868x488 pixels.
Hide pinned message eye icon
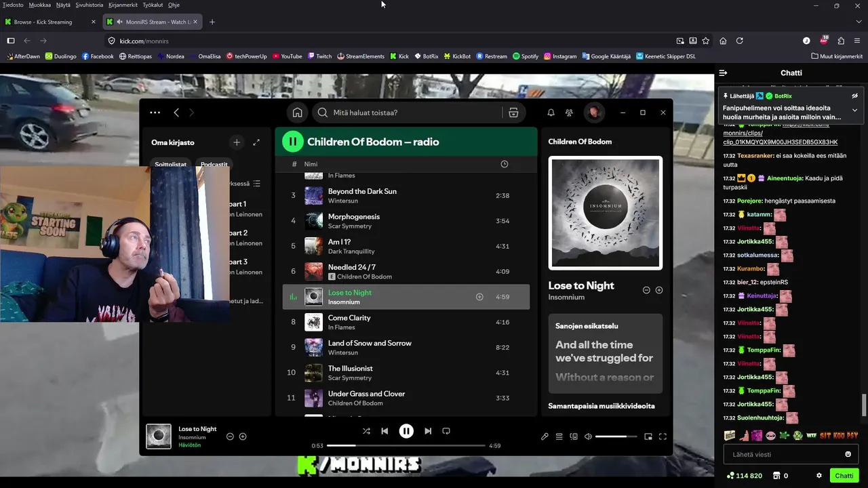[855, 96]
